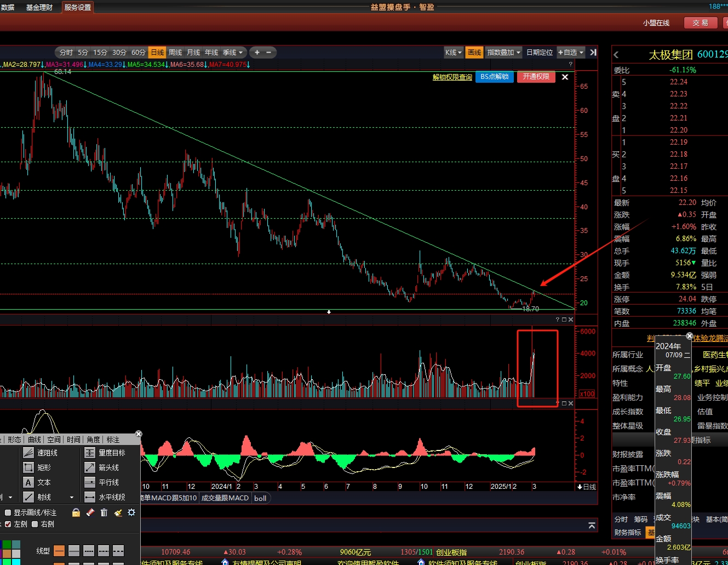This screenshot has height=565, width=728.
Task: Maximize the volume indicator sub-panel
Action: 564,319
